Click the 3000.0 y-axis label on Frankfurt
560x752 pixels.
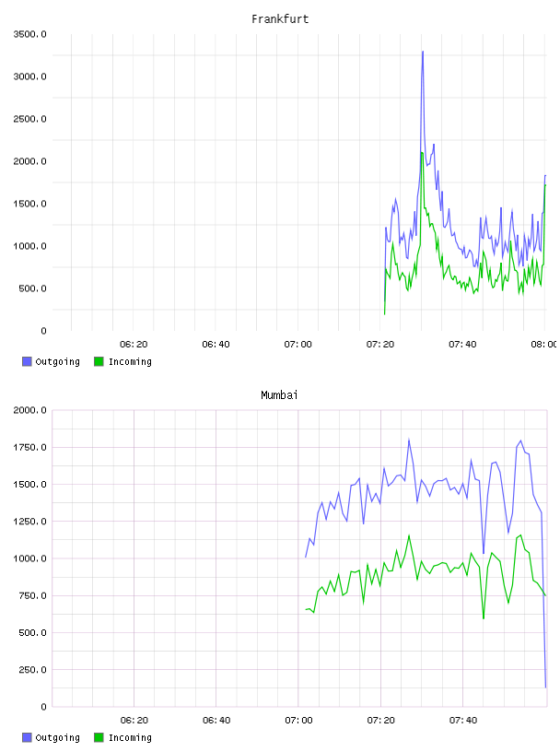tap(29, 76)
